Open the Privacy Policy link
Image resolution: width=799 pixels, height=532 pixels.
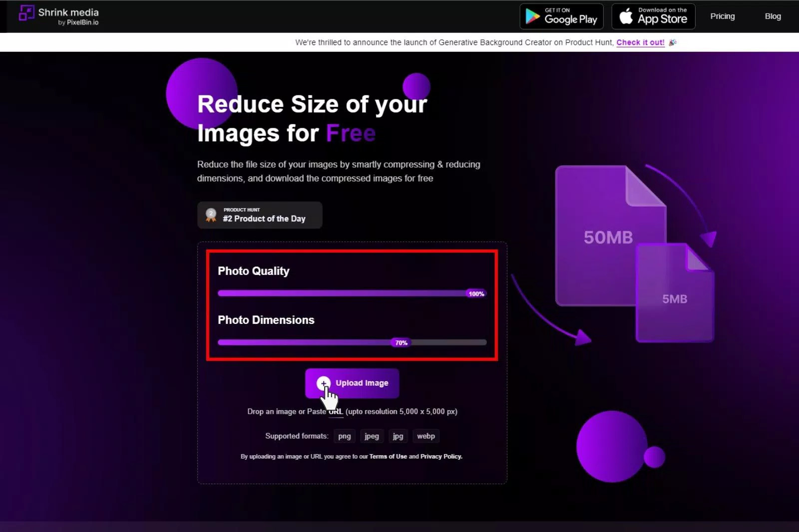[x=441, y=457]
